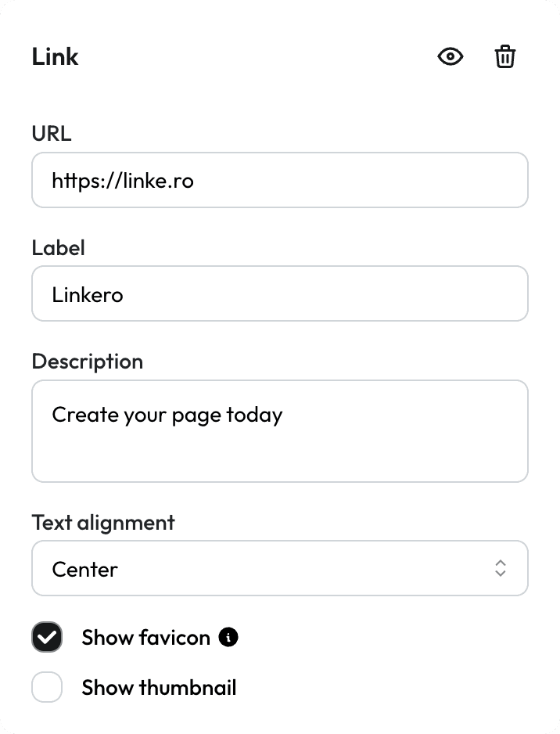Click the "Label" field caption
The height and width of the screenshot is (734, 560).
click(x=59, y=248)
